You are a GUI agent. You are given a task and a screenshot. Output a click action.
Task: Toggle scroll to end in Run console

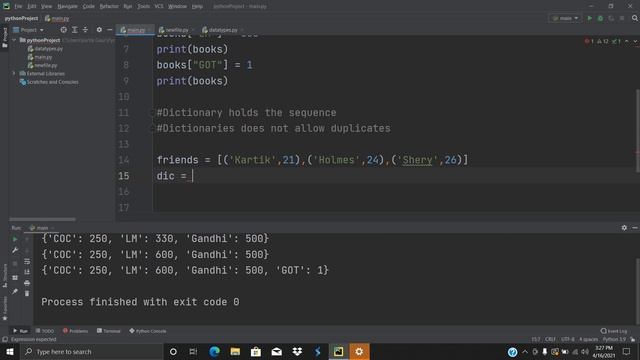click(x=27, y=272)
